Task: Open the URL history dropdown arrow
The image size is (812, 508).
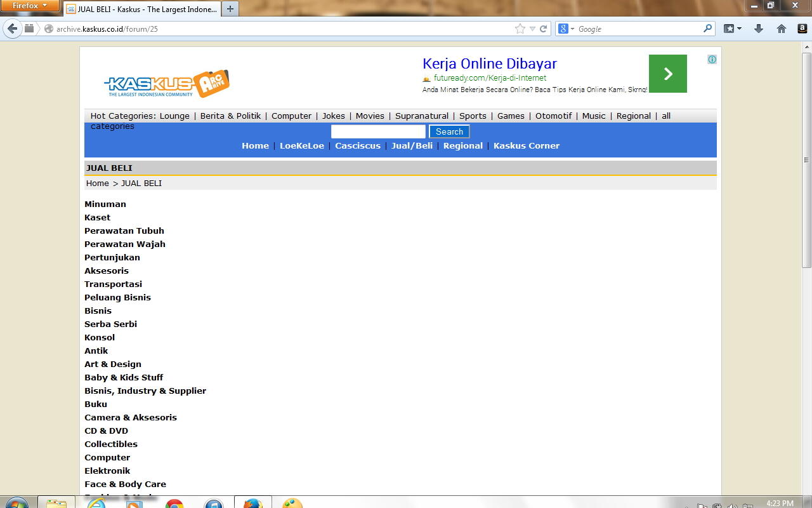Action: coord(532,29)
